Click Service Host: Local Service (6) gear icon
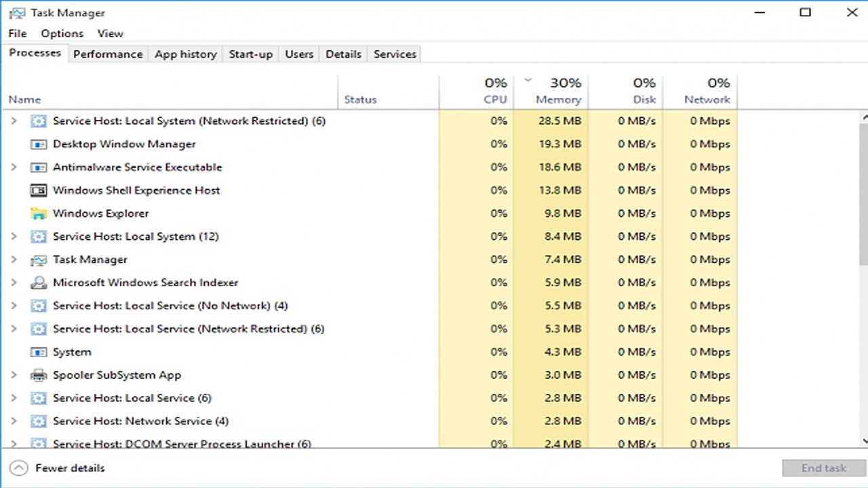This screenshot has height=488, width=868. pyautogui.click(x=39, y=399)
